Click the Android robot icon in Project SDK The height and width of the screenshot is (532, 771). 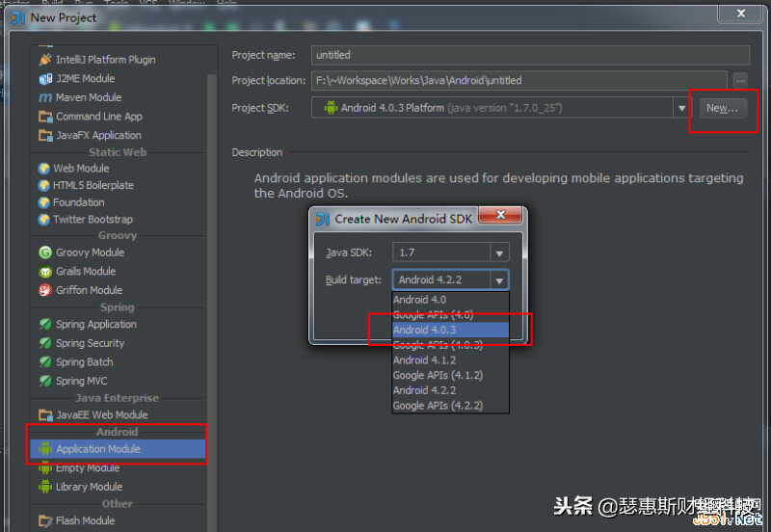click(x=331, y=108)
